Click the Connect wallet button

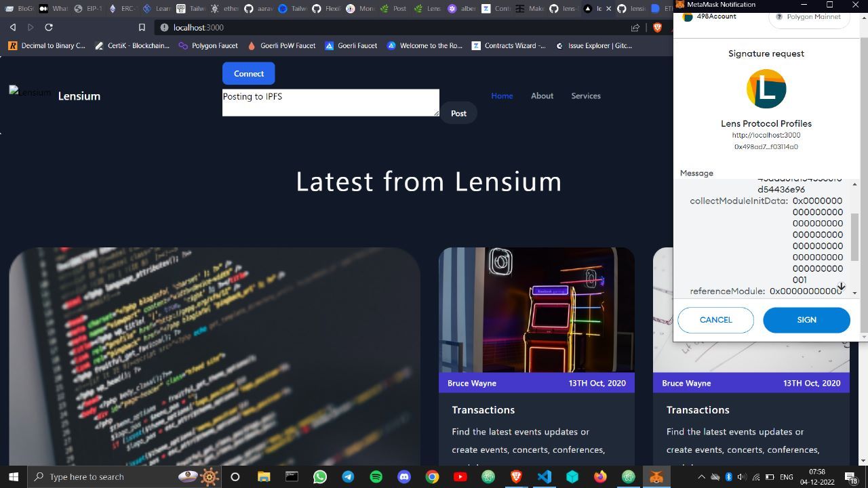[249, 73]
